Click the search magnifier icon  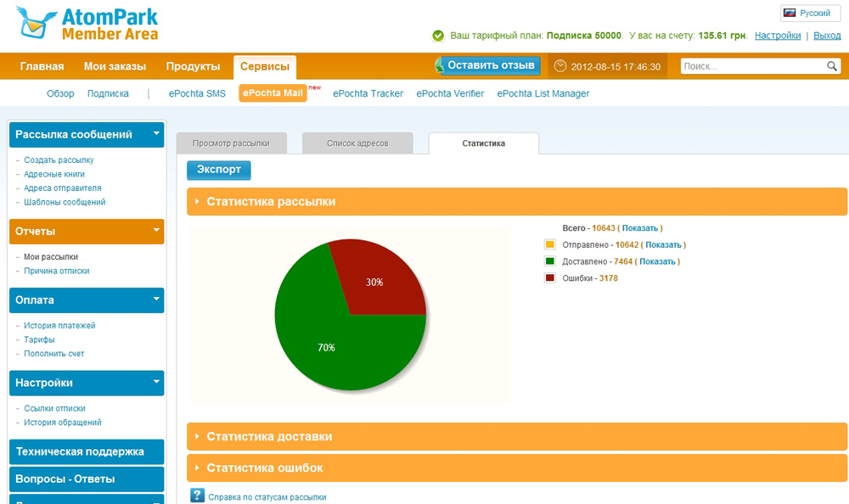point(832,66)
